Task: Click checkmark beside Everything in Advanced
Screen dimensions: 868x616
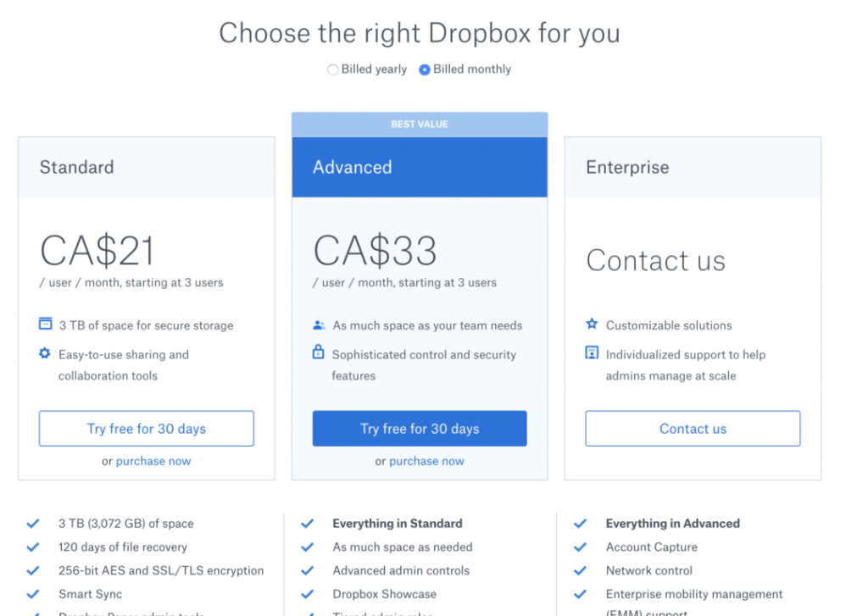Action: pos(580,524)
